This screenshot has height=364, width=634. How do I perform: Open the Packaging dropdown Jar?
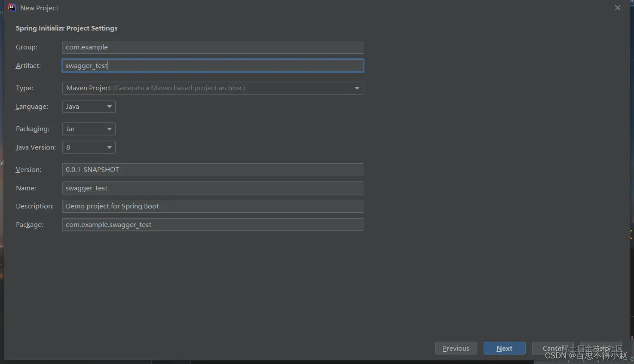pyautogui.click(x=89, y=129)
